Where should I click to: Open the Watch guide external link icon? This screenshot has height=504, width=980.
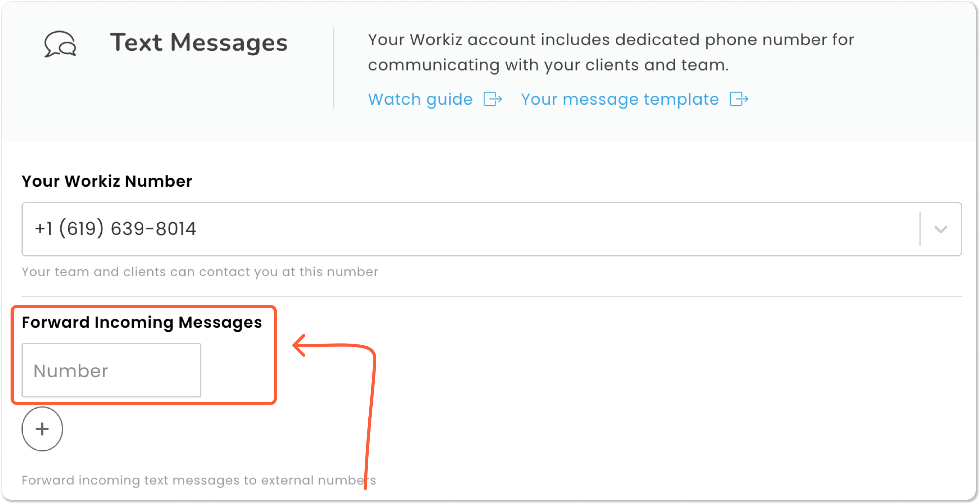[x=493, y=99]
